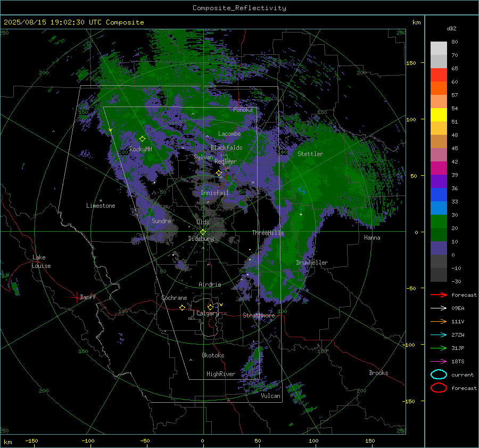Viewport: 479px width, 448px height.
Task: Click the Sylvan label on the map
Action: tap(203, 157)
